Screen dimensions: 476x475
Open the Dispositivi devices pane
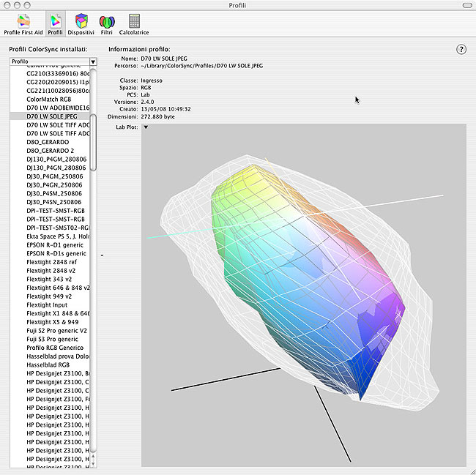coord(81,24)
